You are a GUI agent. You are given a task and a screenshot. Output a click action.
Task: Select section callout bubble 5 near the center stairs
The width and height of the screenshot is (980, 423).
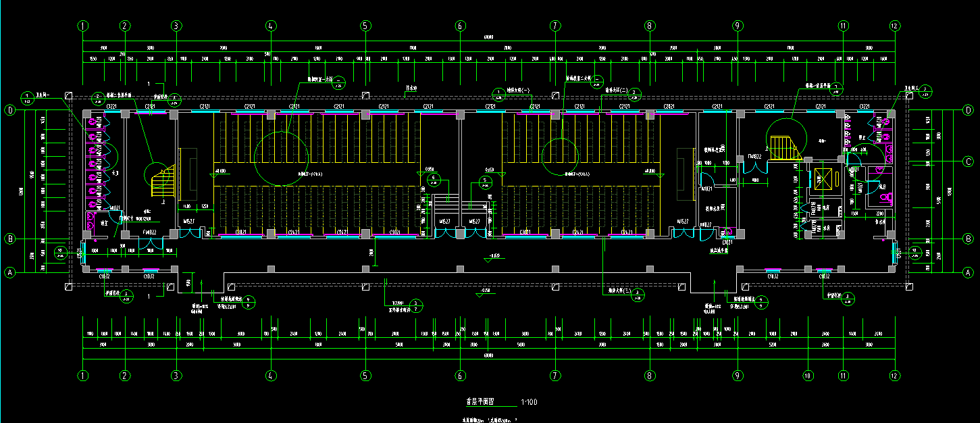click(x=485, y=181)
